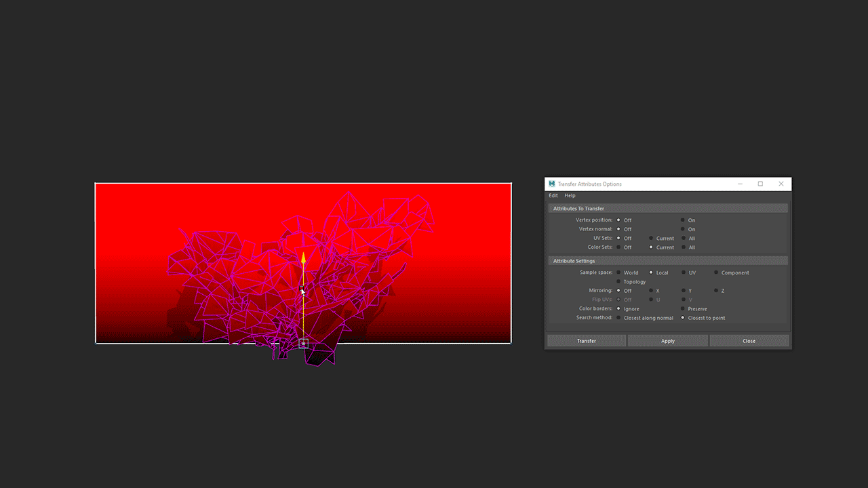Set Sample space to World
The image size is (868, 488).
point(618,272)
